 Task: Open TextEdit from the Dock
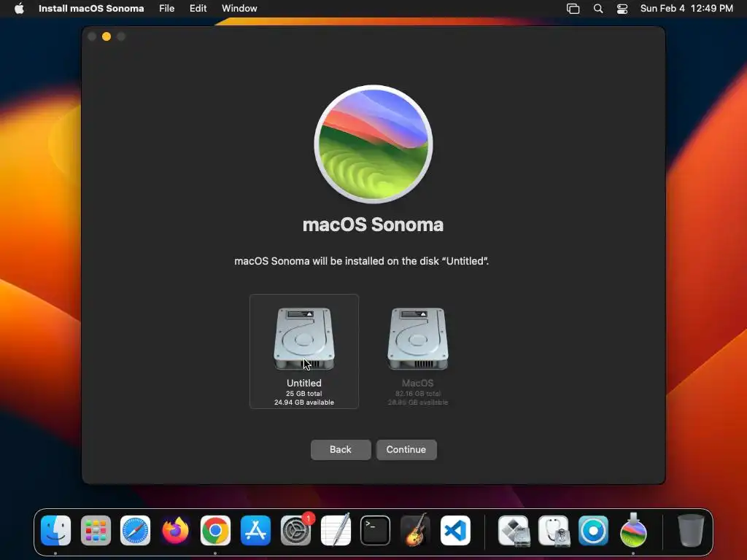[x=336, y=531]
